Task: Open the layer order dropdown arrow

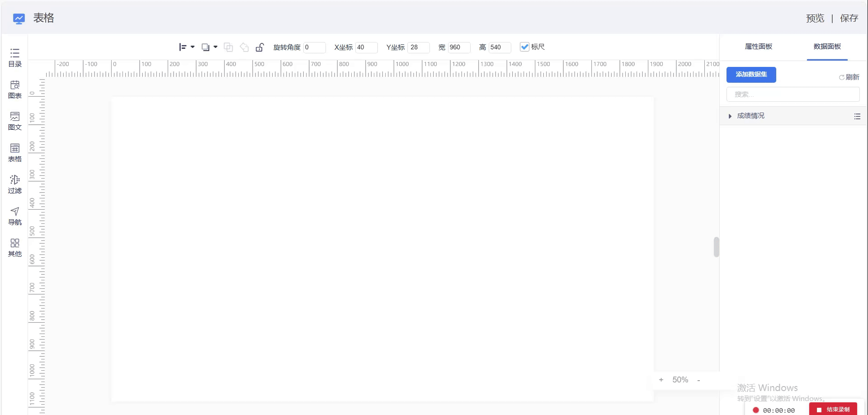Action: (x=216, y=47)
